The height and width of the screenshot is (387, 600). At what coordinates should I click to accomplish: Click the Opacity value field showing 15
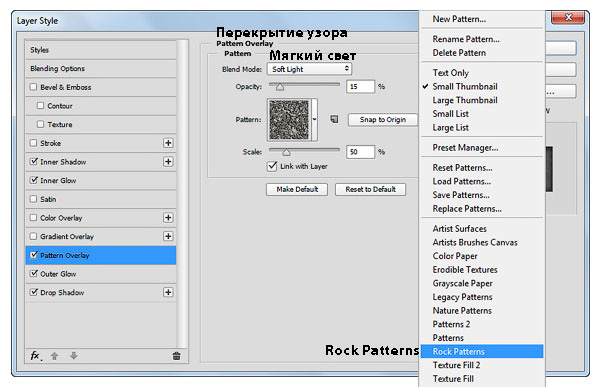click(x=360, y=87)
